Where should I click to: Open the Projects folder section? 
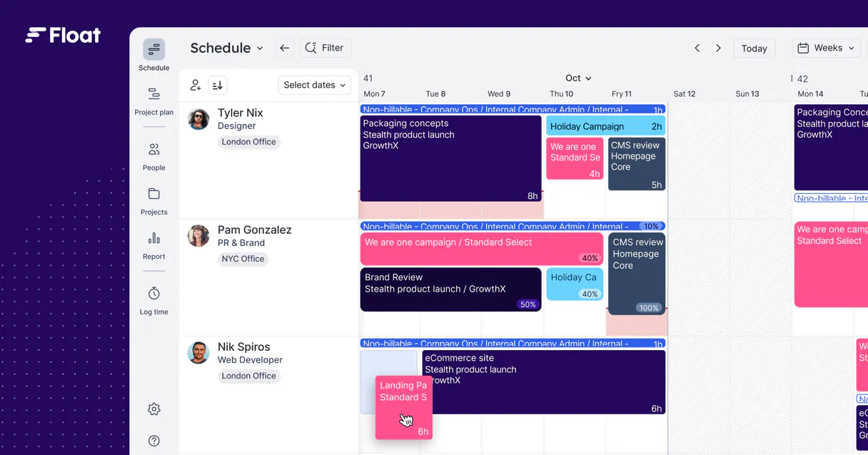point(153,194)
